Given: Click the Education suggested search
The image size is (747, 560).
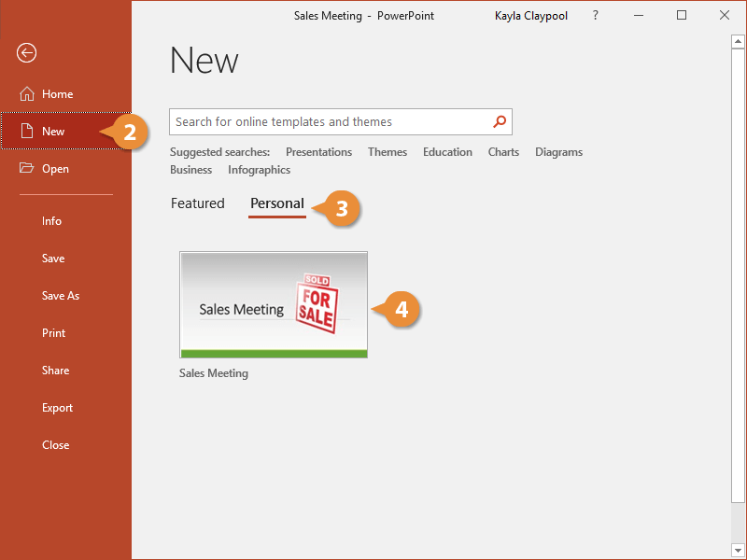Looking at the screenshot, I should point(447,152).
